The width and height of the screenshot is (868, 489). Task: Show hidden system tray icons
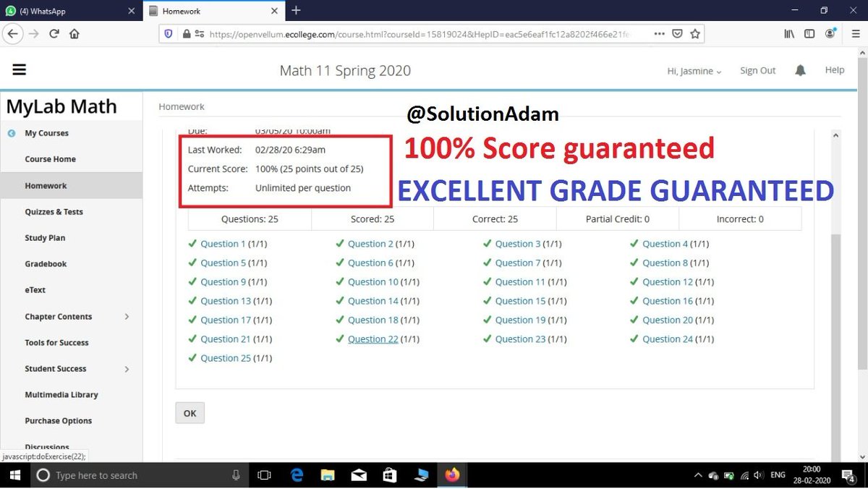point(698,475)
